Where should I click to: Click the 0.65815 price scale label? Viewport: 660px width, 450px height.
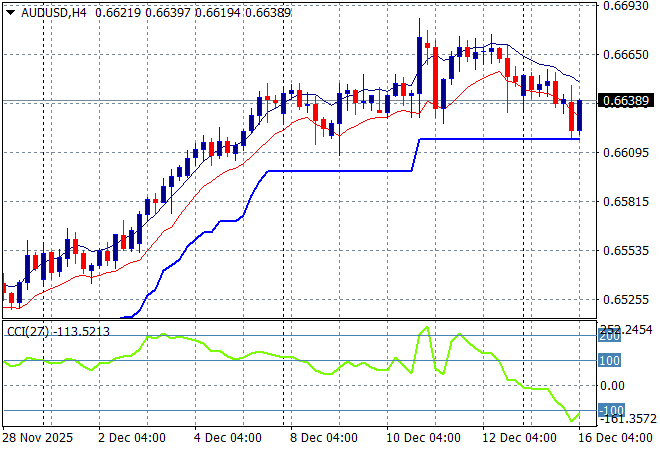(x=625, y=202)
